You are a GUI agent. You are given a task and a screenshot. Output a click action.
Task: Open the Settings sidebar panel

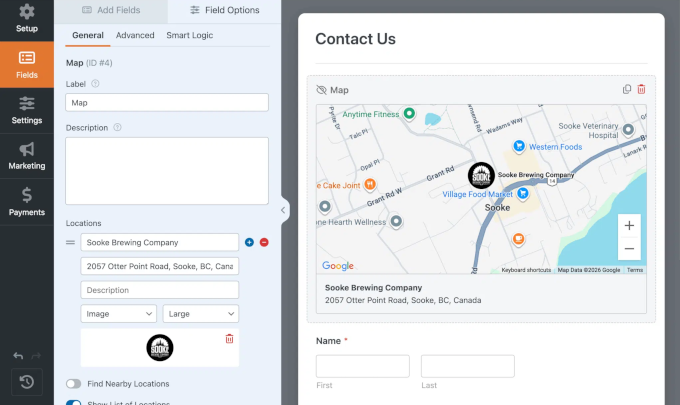(27, 109)
